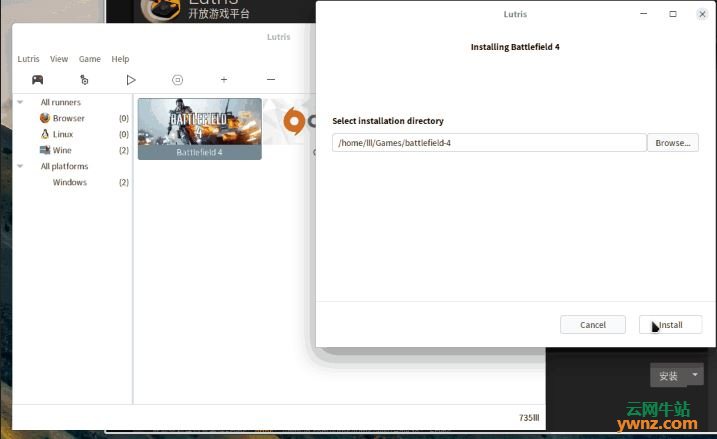This screenshot has width=717, height=439.
Task: Click the Cancel button in installer dialog
Action: pyautogui.click(x=593, y=325)
